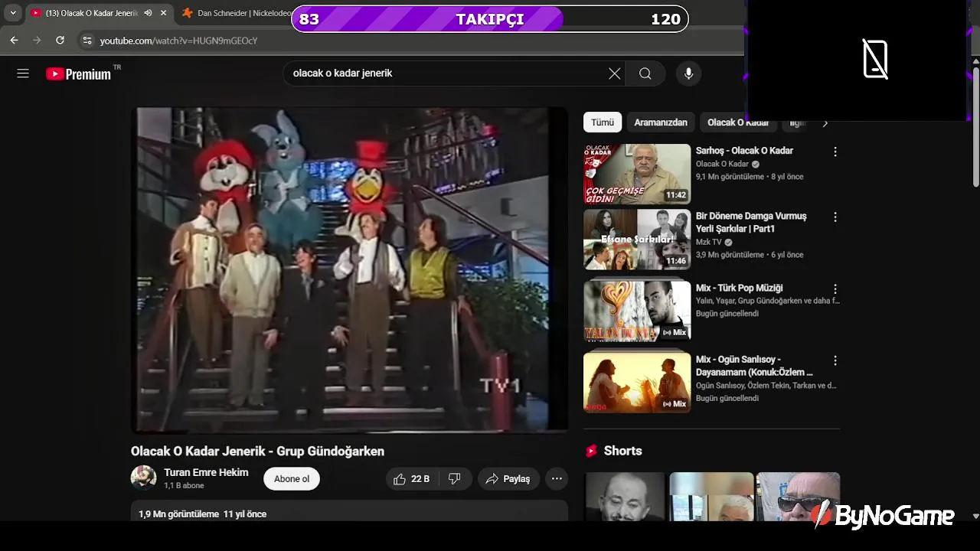
Task: Select the Tümü filter chip
Action: click(603, 122)
